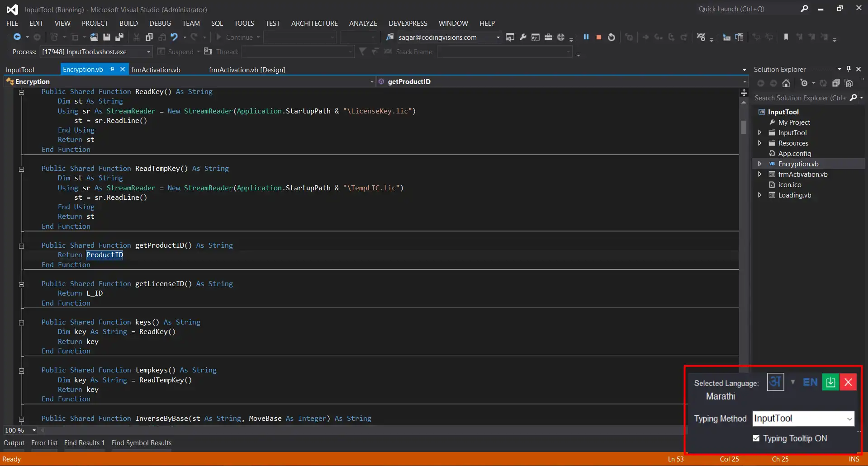The height and width of the screenshot is (466, 868).
Task: Click the red X button in InputTool panel
Action: (x=848, y=382)
